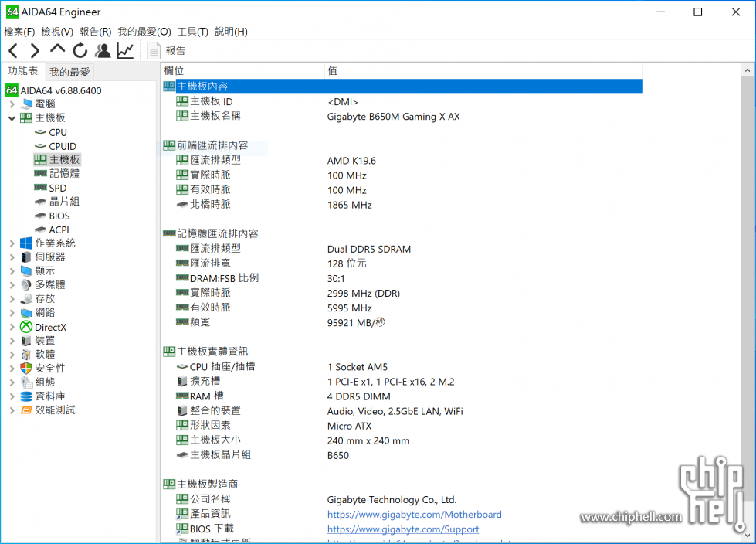Generate a report with the 報告 button
756x544 pixels.
(166, 51)
